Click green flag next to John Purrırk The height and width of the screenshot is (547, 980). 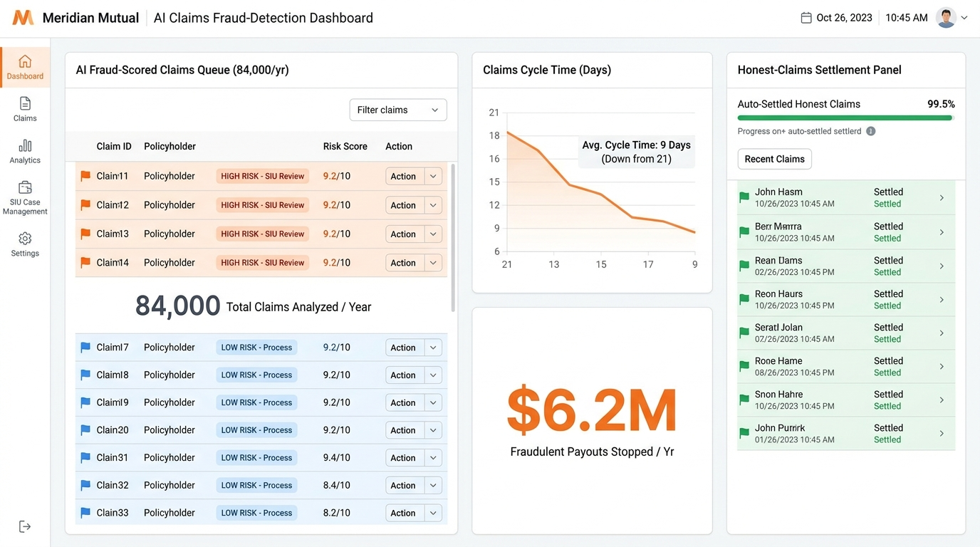(744, 433)
